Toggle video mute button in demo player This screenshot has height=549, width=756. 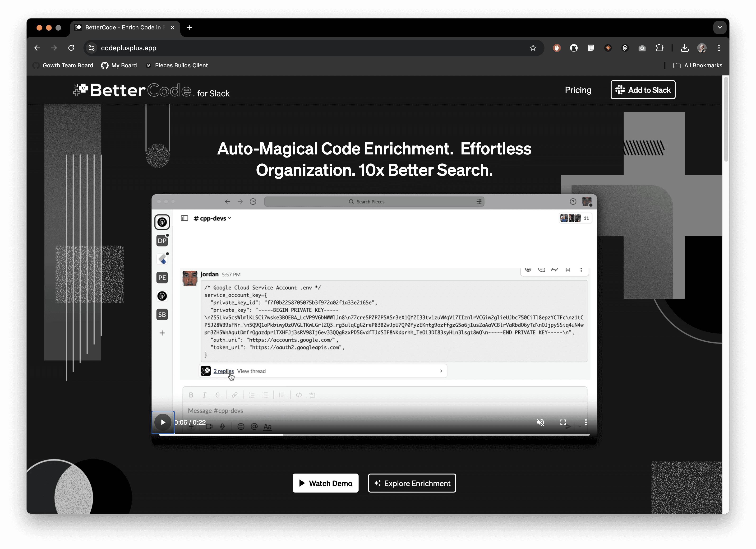[540, 422]
